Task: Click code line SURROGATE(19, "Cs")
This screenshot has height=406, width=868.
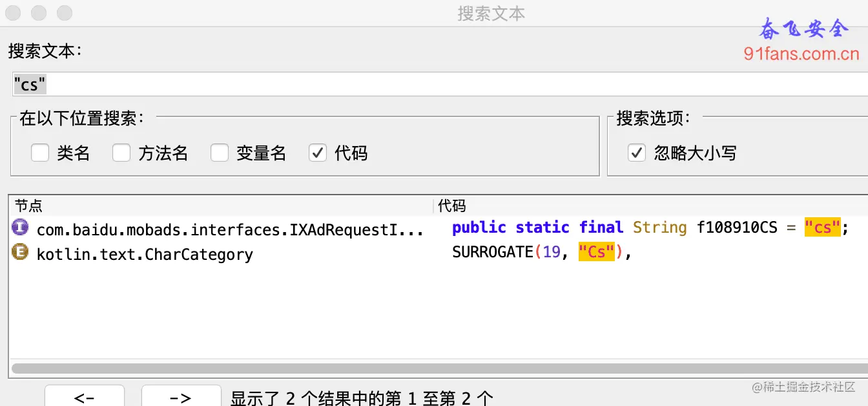Action: click(541, 252)
